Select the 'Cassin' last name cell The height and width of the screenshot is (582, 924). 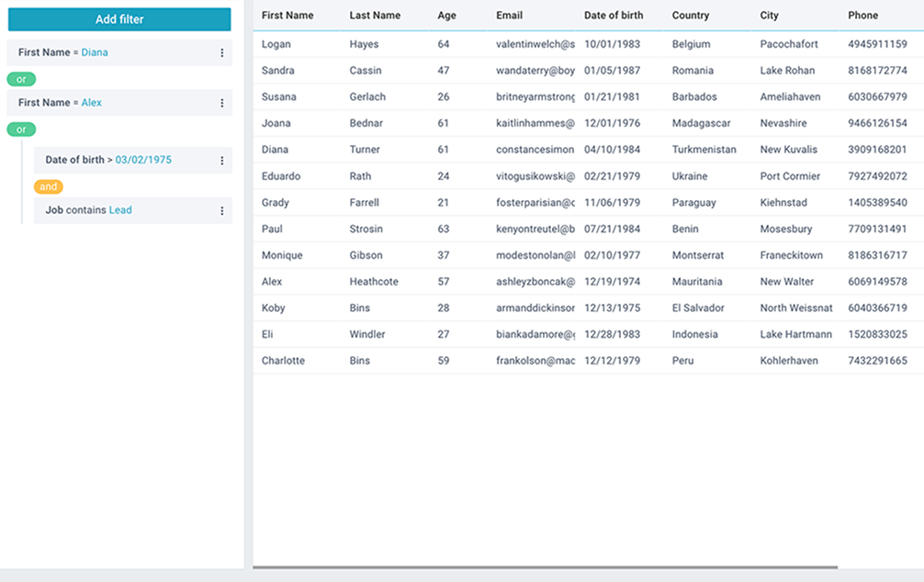(366, 71)
